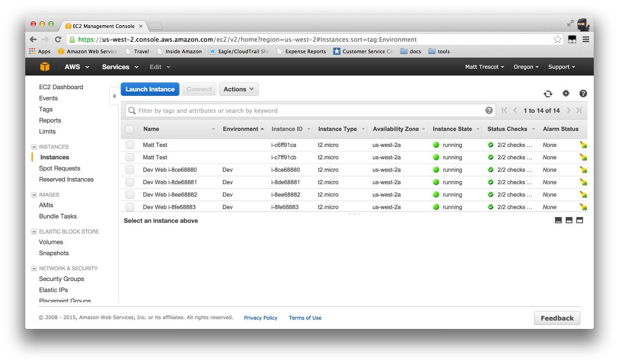619x364 pixels.
Task: Open the Chrome hamburger menu
Action: (x=586, y=39)
